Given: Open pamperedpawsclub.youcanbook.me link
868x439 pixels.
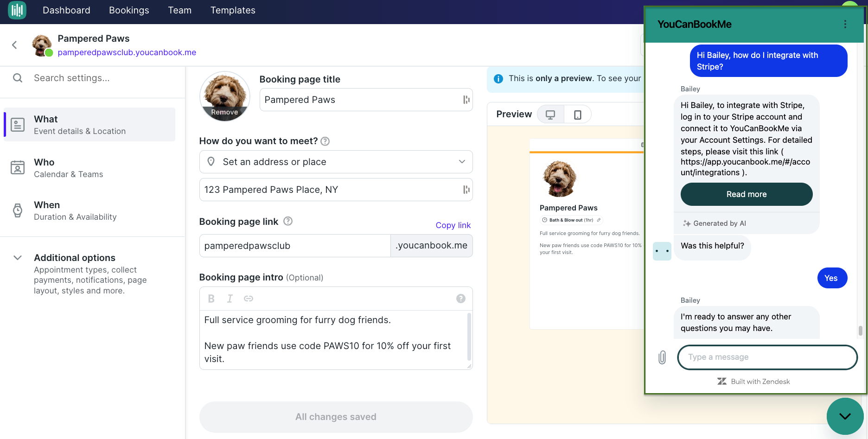Looking at the screenshot, I should [x=127, y=52].
